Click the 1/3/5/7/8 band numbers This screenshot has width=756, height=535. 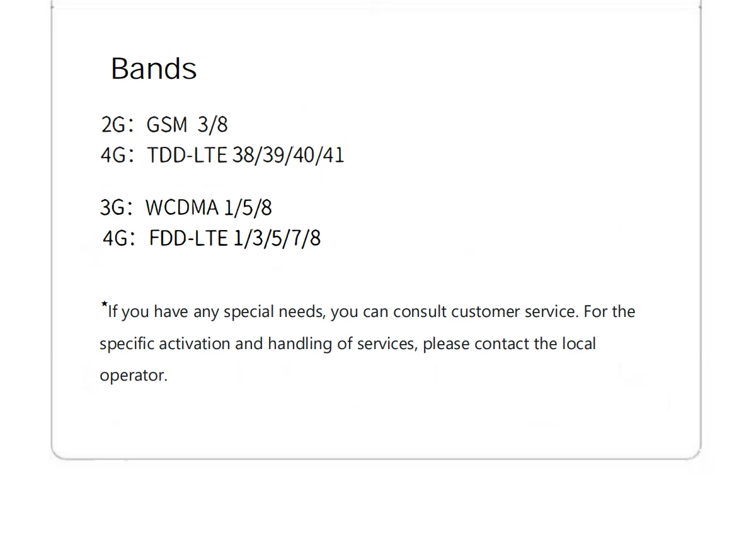coord(277,238)
